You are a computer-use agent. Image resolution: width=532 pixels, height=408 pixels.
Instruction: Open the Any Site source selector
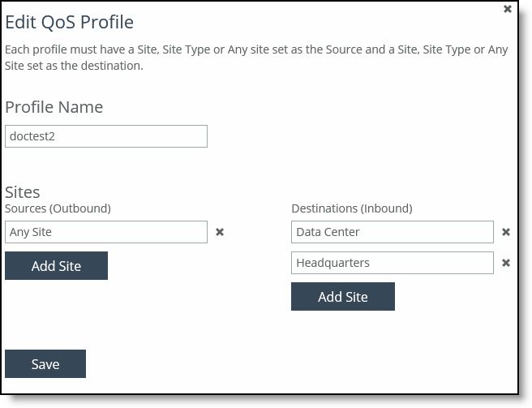[x=106, y=232]
